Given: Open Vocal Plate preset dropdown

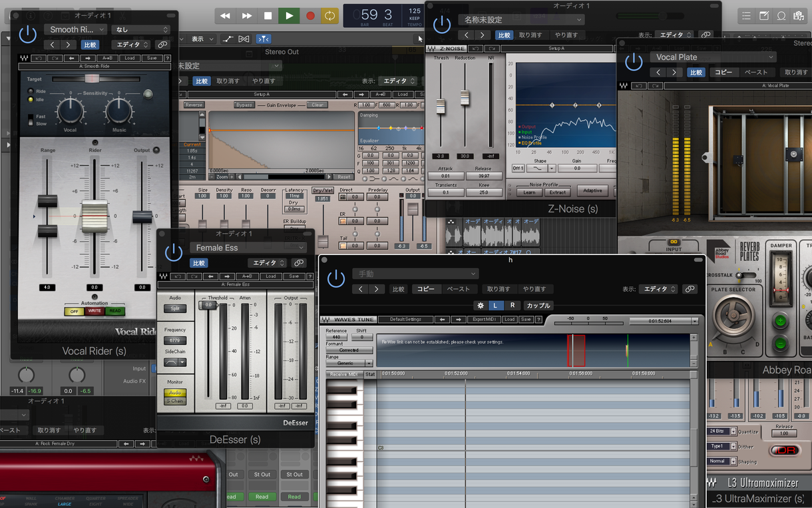Looking at the screenshot, I should [x=712, y=57].
